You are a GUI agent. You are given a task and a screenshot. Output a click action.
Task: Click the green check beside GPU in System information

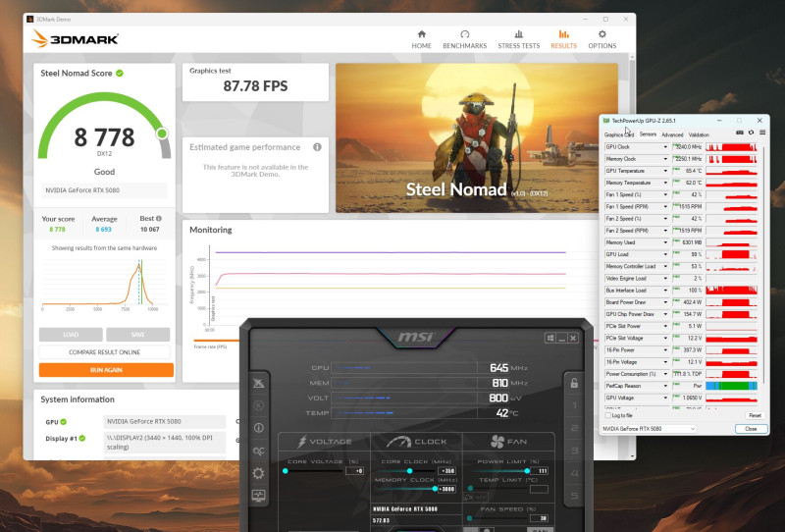pos(64,422)
